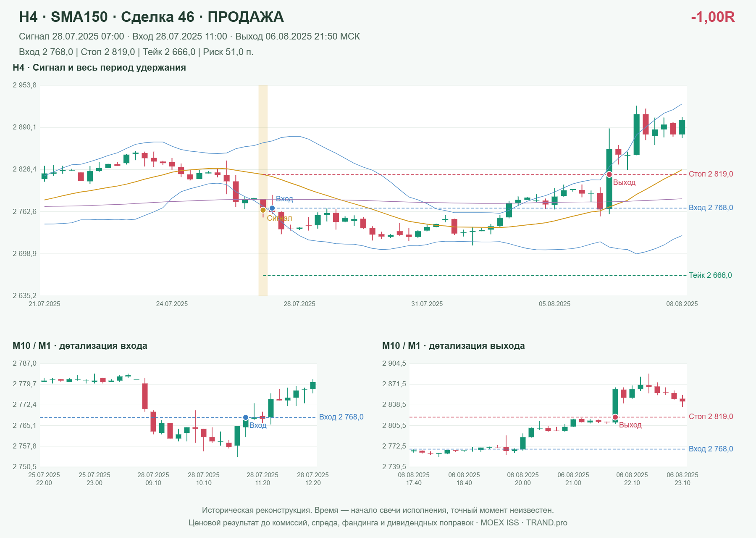Click the 24.07.2025 date axis label
The image size is (756, 538).
click(x=172, y=304)
